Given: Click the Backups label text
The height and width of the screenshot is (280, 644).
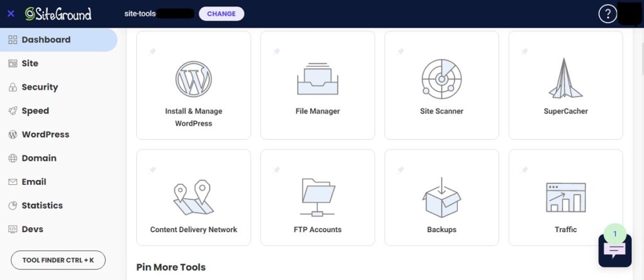Looking at the screenshot, I should coord(441,230).
